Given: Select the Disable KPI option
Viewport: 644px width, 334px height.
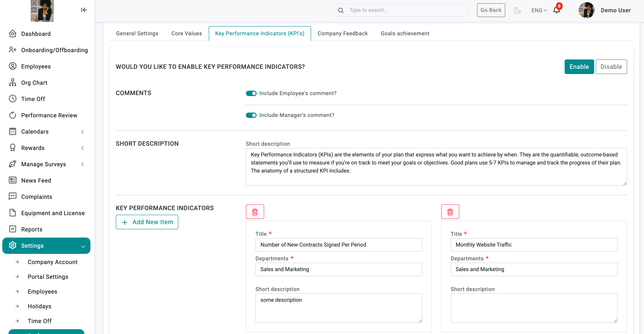Looking at the screenshot, I should [x=611, y=67].
